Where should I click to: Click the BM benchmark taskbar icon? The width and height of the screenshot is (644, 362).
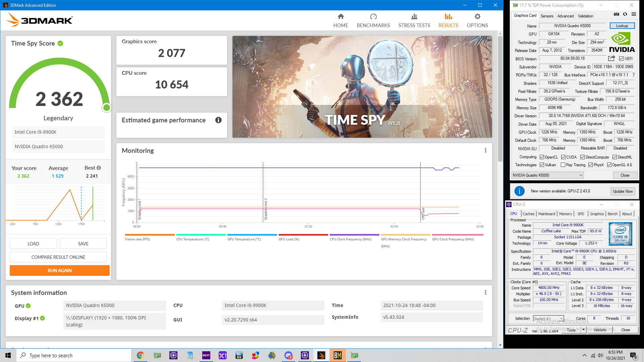pos(338,355)
